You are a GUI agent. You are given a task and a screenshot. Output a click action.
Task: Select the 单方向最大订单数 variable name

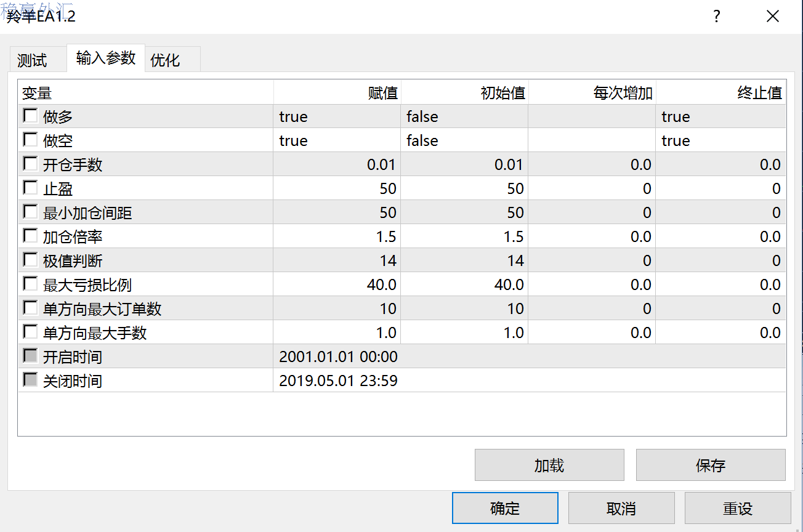pyautogui.click(x=102, y=309)
